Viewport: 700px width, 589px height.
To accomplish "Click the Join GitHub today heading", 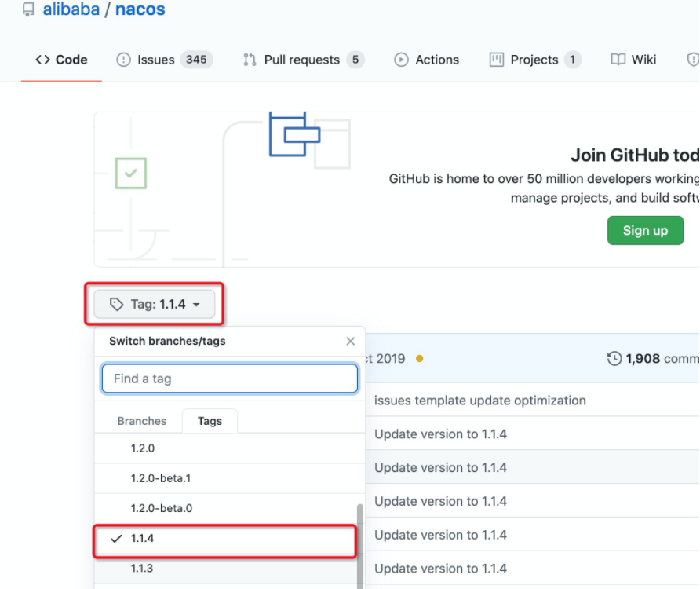I will (x=634, y=155).
